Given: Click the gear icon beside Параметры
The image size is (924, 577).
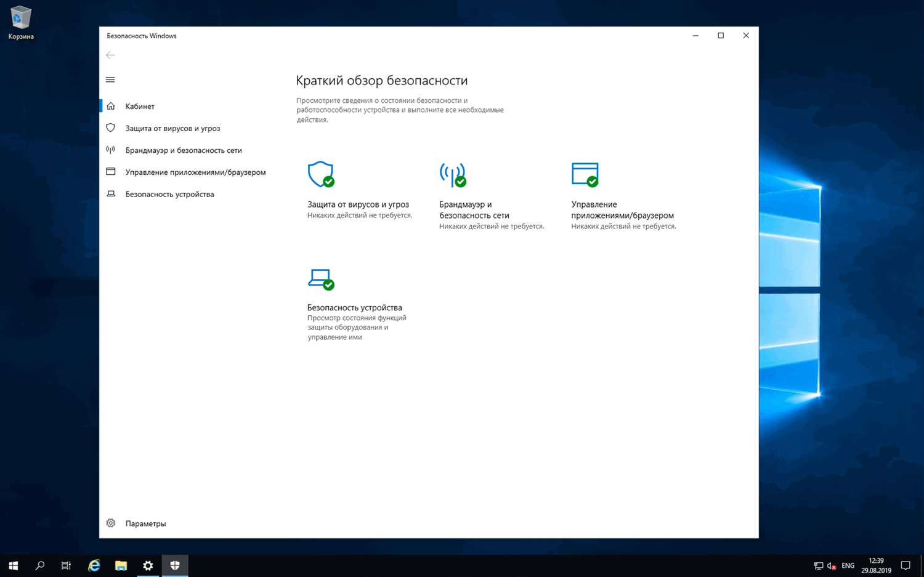Looking at the screenshot, I should (x=111, y=523).
